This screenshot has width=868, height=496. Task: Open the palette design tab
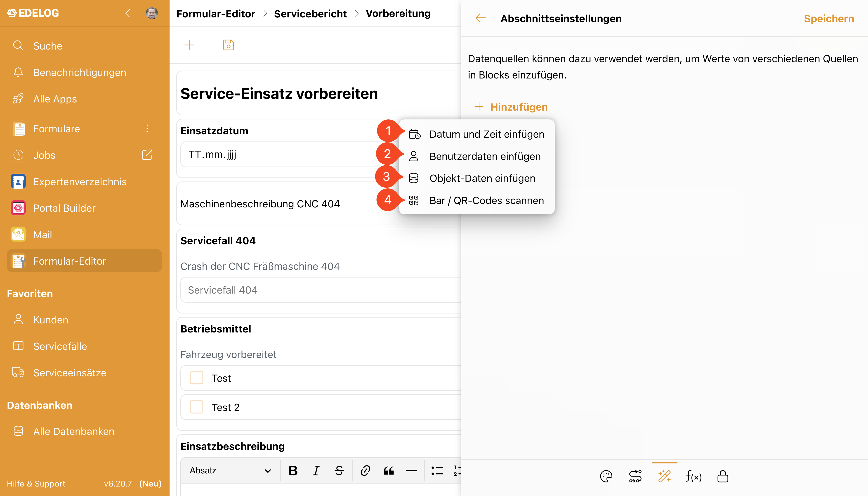click(x=606, y=476)
